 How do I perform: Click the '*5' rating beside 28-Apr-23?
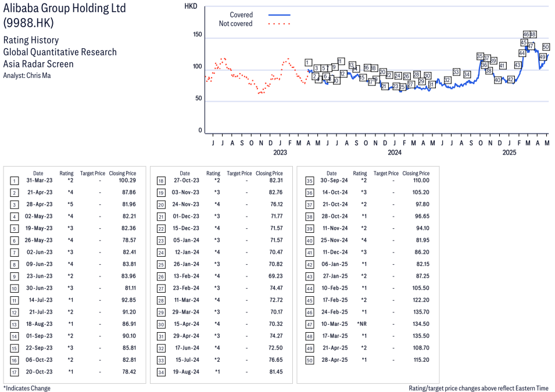coord(70,204)
